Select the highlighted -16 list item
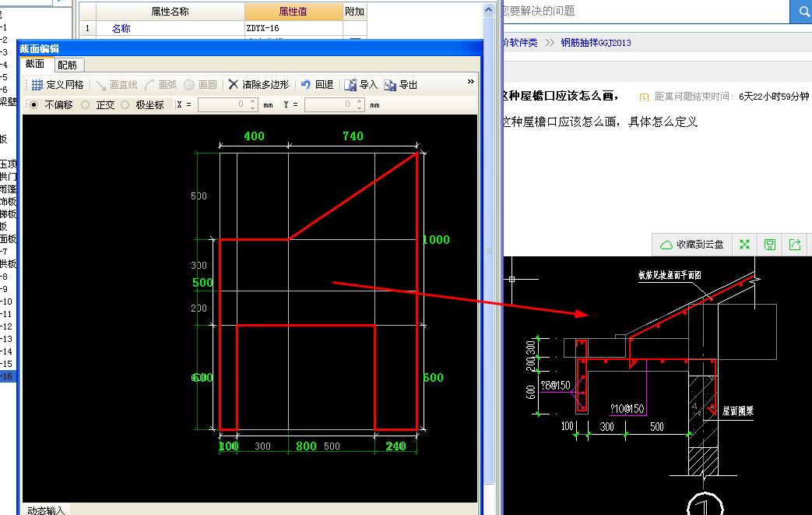812x515 pixels. (x=9, y=376)
